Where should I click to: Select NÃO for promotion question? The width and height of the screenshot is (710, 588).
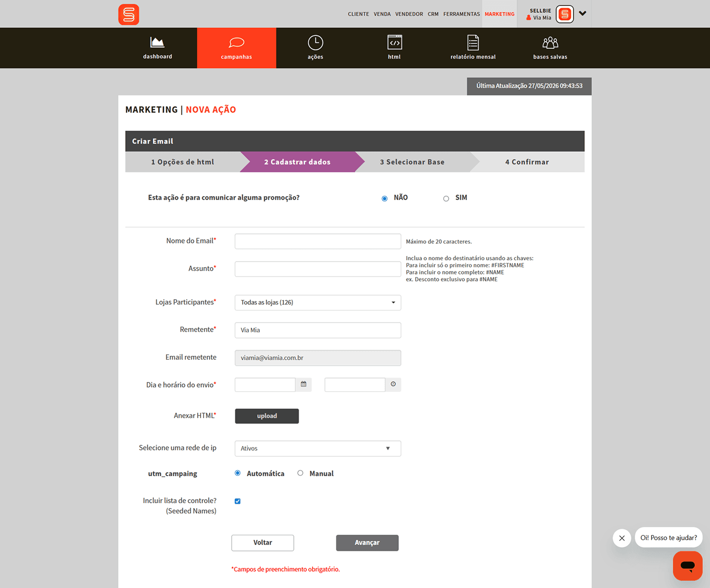click(x=385, y=199)
